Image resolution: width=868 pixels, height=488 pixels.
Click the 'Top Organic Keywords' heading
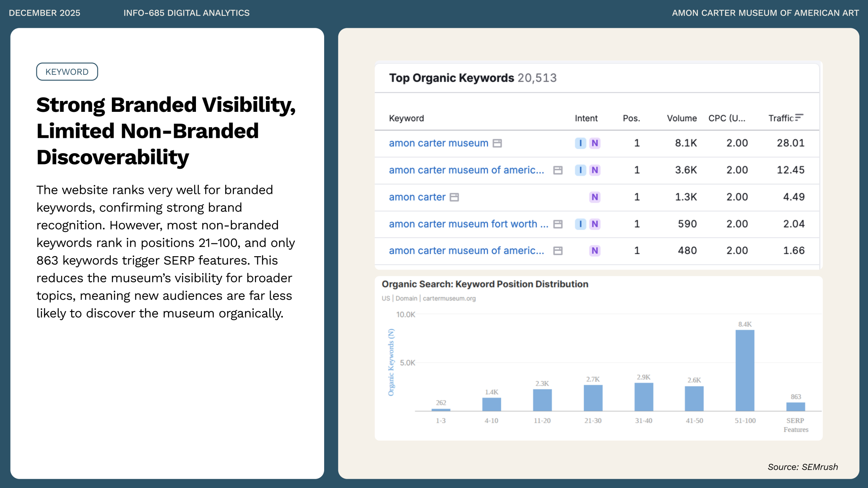(x=451, y=78)
